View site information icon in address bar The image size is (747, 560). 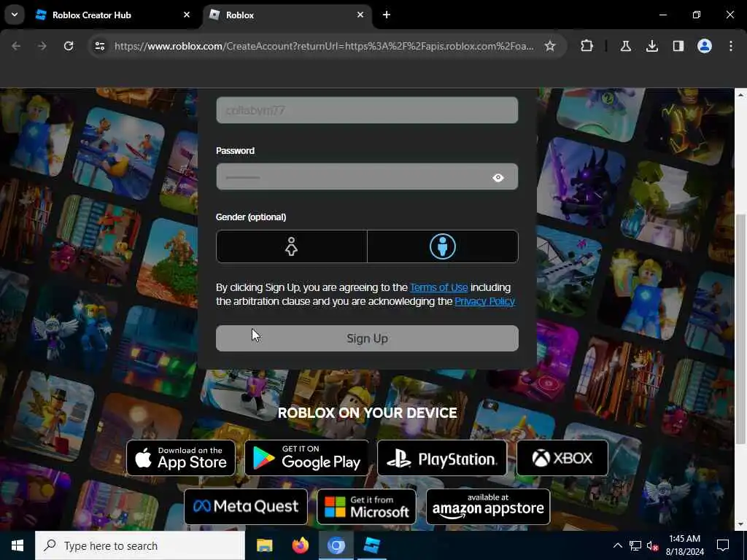(99, 46)
